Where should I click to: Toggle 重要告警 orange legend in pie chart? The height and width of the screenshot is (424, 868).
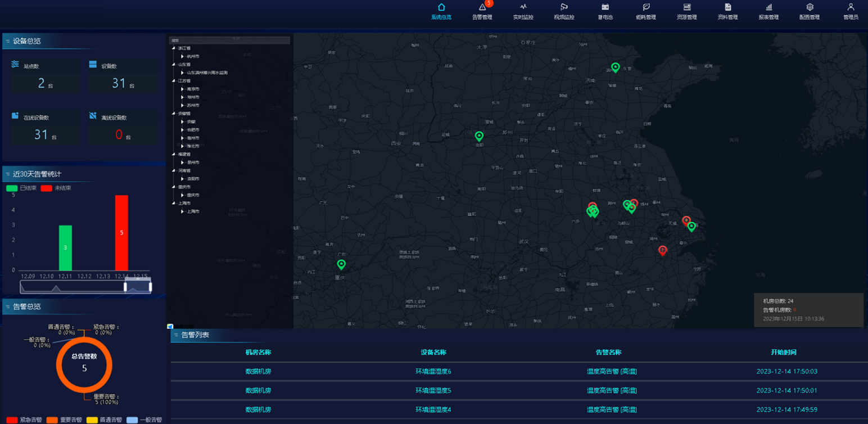(52, 420)
